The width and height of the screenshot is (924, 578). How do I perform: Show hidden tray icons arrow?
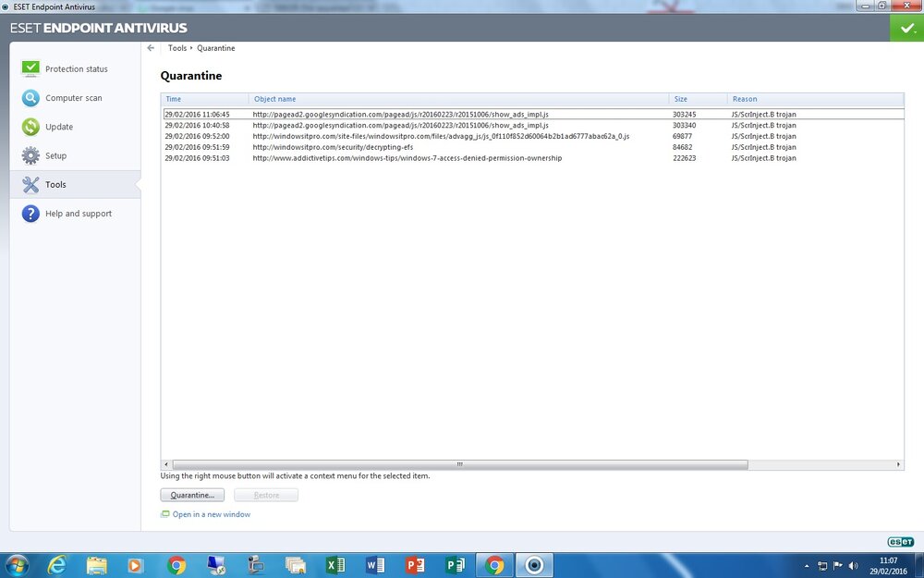pyautogui.click(x=807, y=566)
